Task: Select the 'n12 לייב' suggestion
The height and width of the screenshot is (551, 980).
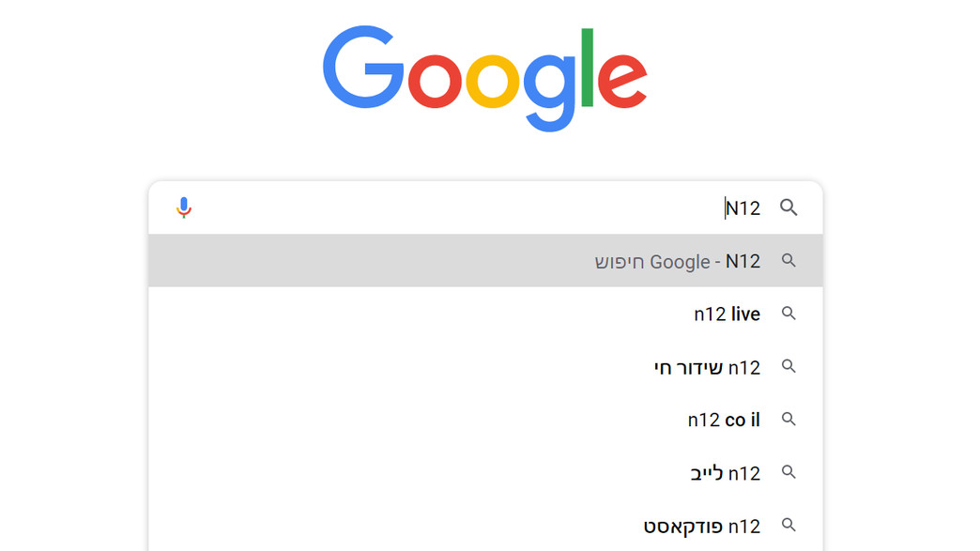Action: [x=723, y=472]
